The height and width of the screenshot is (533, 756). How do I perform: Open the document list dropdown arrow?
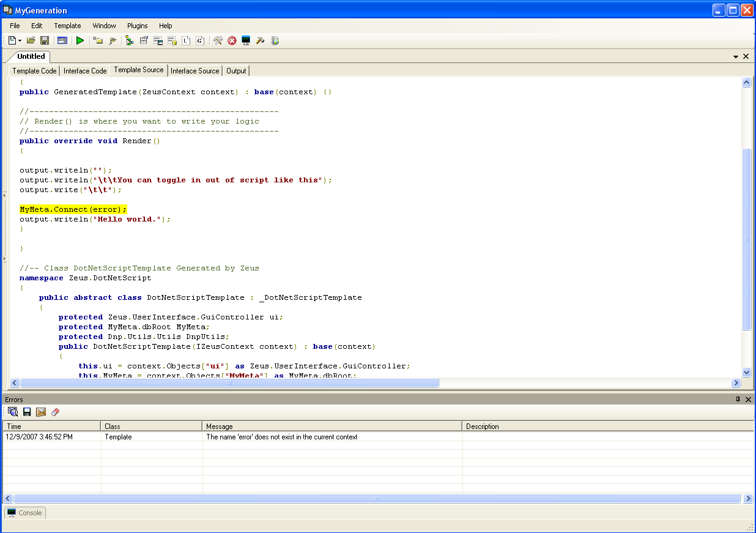(736, 56)
